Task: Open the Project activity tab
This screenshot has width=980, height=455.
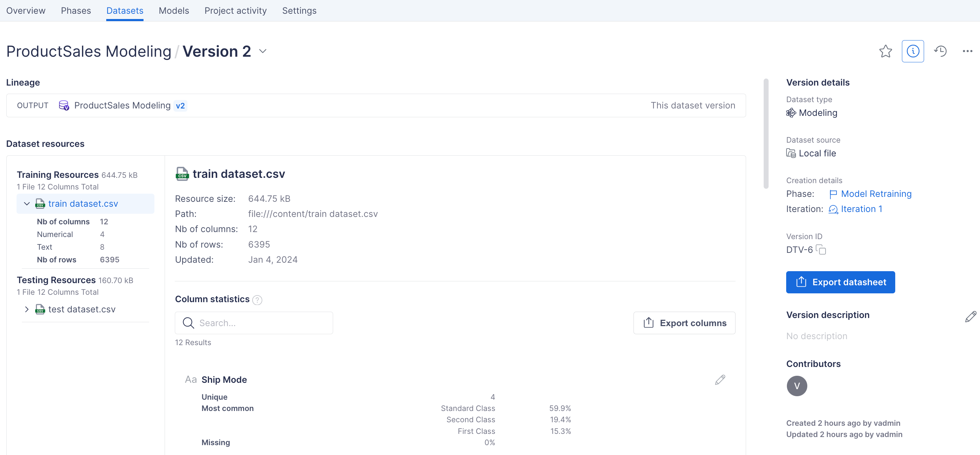Action: 235,11
